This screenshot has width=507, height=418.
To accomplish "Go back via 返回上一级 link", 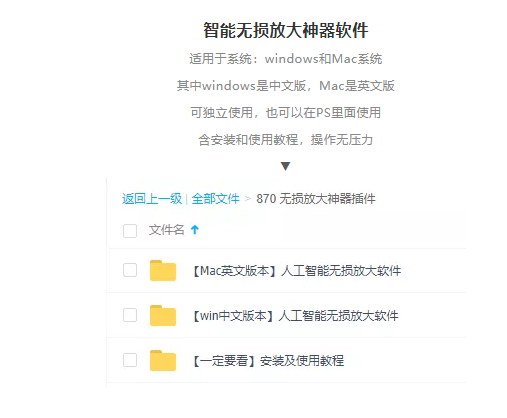I will pos(152,199).
